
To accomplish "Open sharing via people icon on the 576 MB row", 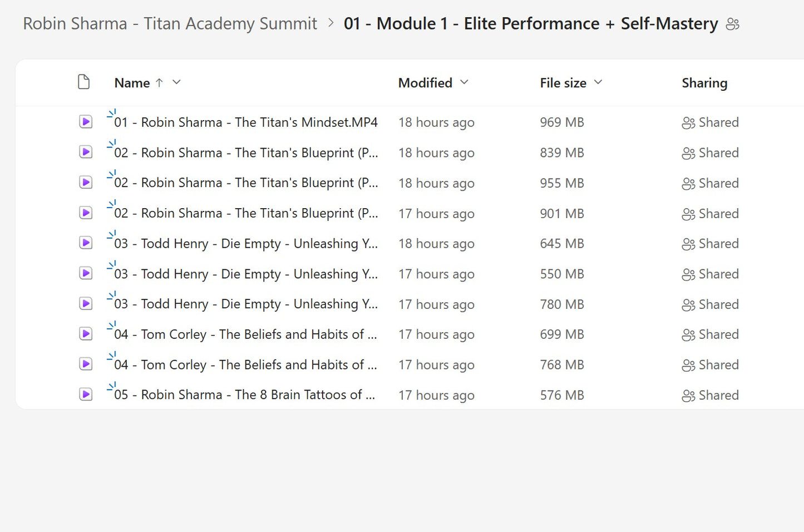I will pyautogui.click(x=688, y=395).
